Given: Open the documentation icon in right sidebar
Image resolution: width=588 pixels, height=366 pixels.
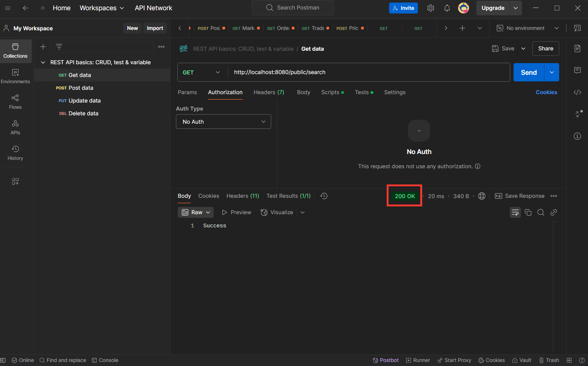Looking at the screenshot, I should [x=577, y=49].
